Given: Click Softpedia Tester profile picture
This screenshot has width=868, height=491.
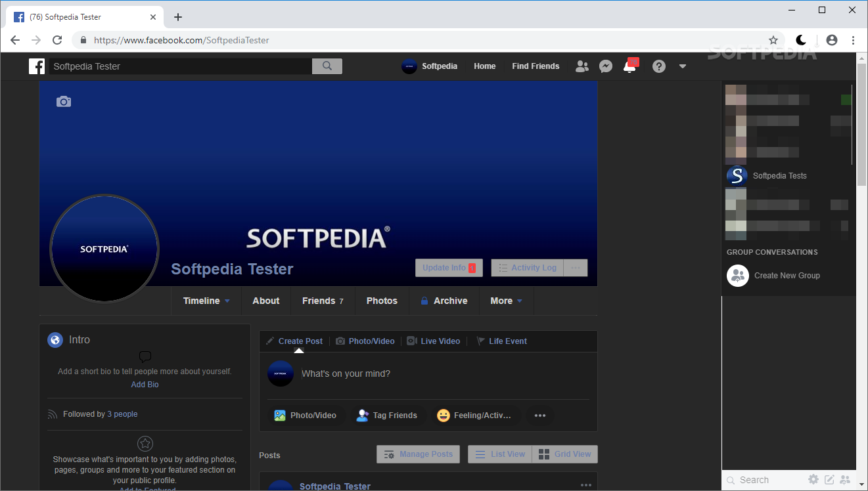Looking at the screenshot, I should [x=104, y=249].
